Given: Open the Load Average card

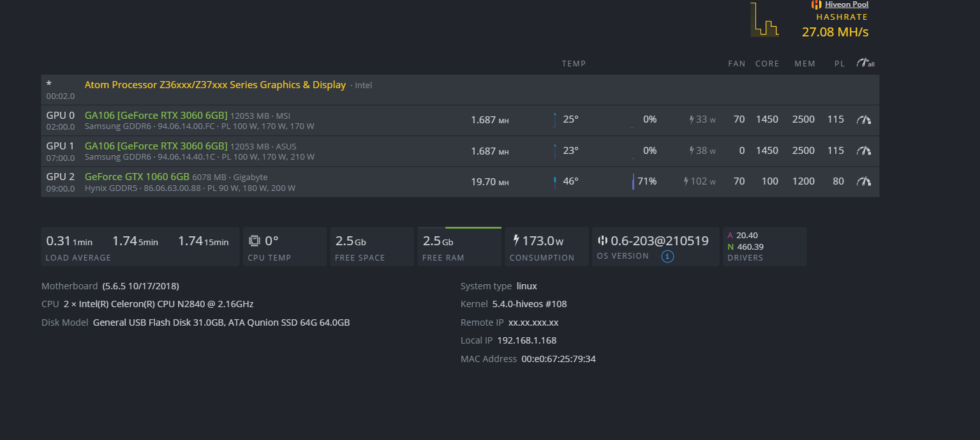Looking at the screenshot, I should click(x=140, y=247).
